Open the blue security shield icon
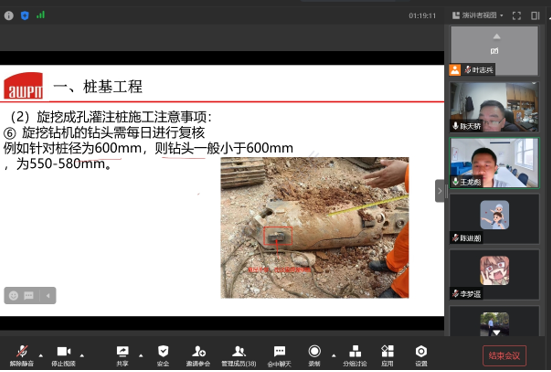Image resolution: width=551 pixels, height=372 pixels. [25, 15]
